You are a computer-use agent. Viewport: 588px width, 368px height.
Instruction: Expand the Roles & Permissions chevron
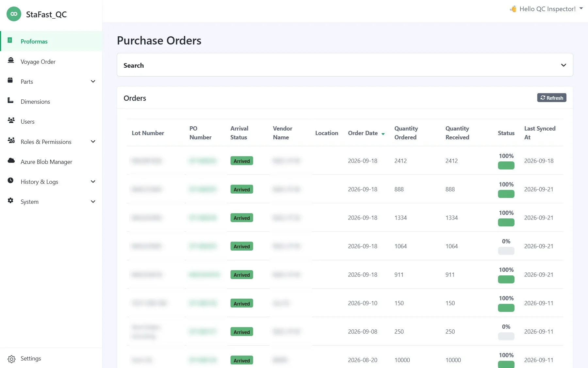click(93, 142)
